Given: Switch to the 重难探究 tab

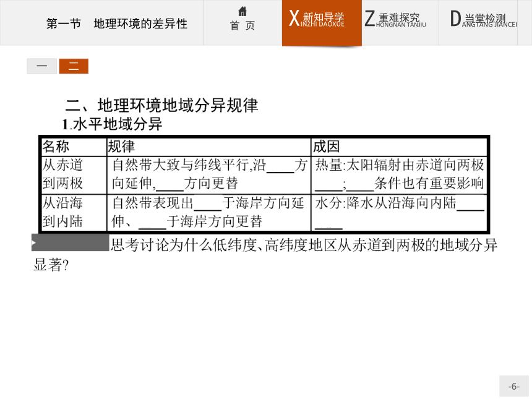Looking at the screenshot, I should coord(400,22).
